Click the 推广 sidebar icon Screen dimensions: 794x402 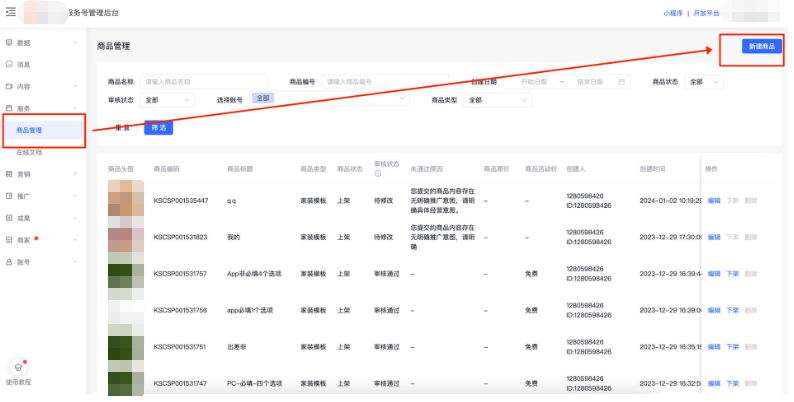pyautogui.click(x=9, y=196)
